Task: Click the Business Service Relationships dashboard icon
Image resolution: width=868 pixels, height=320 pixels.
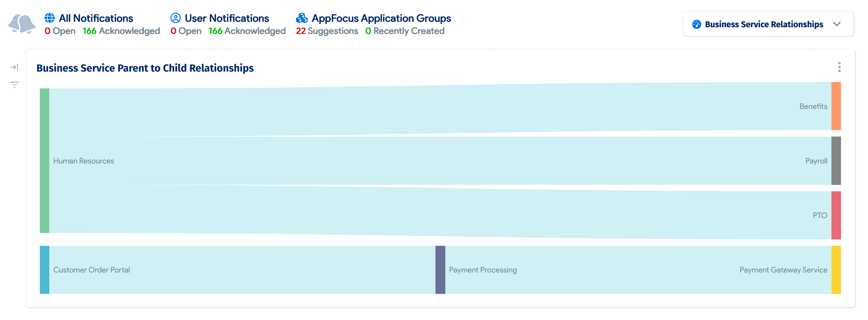Action: 696,24
